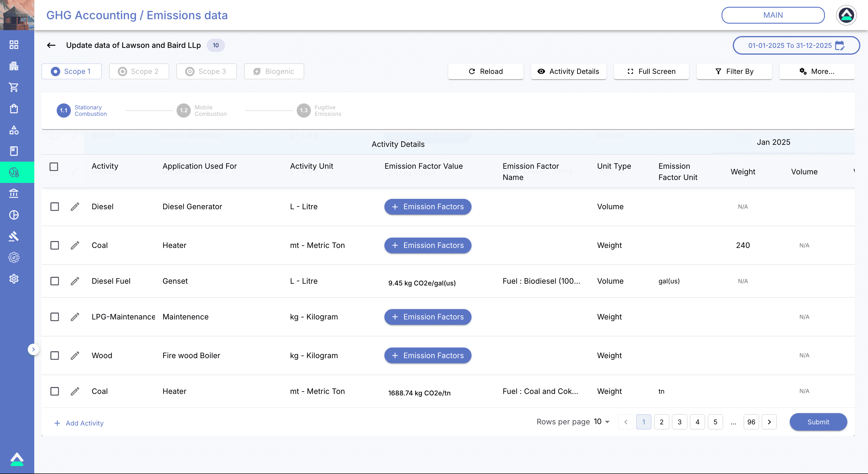This screenshot has width=868, height=474.
Task: Click the 9.45 kg CO2e/gal(us) value
Action: [422, 283]
